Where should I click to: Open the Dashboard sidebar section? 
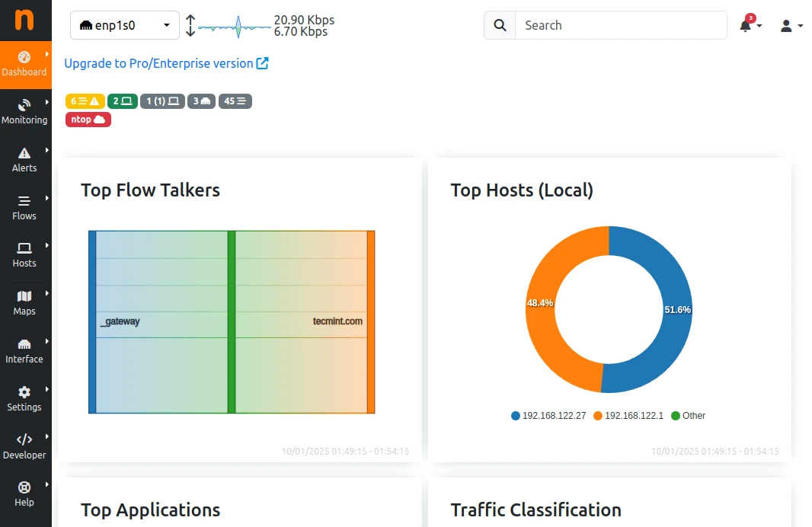[x=24, y=64]
